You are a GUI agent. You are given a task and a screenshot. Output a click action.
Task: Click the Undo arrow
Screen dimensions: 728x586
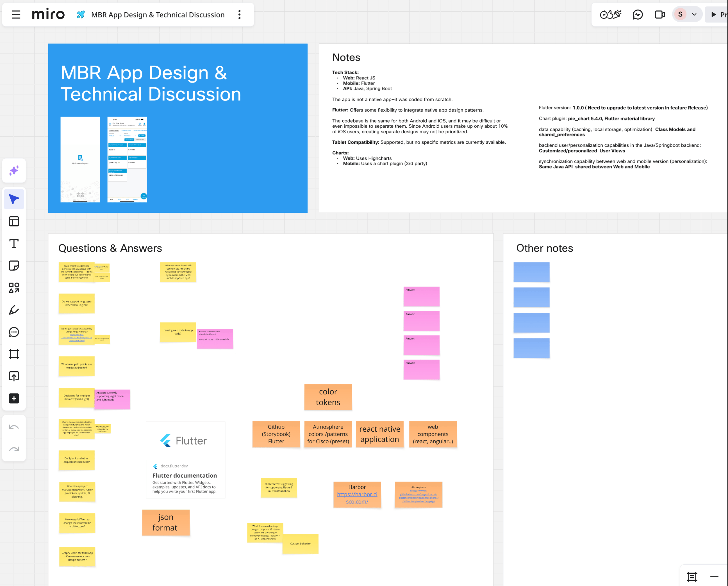14,427
